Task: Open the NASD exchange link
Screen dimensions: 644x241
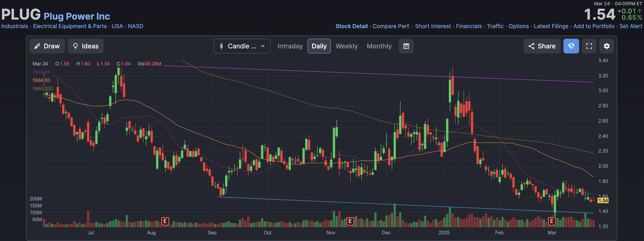Action: pos(136,26)
